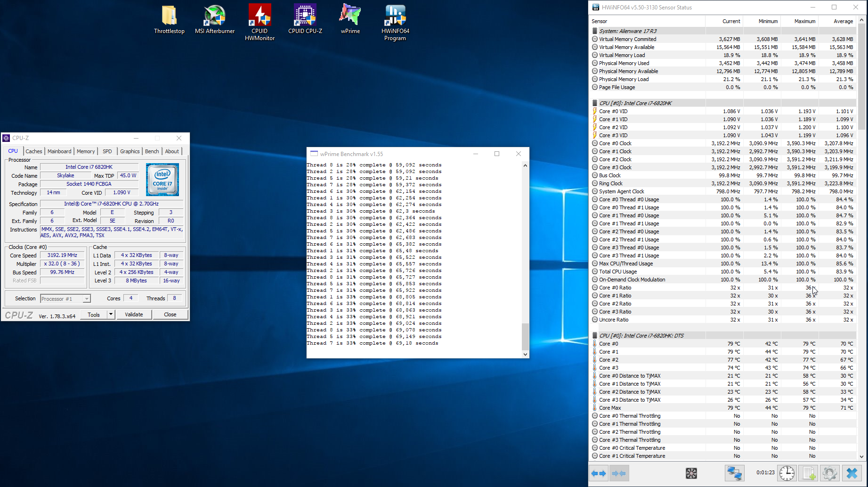Click the Core Max thermometer icon
The height and width of the screenshot is (487, 868).
click(595, 408)
